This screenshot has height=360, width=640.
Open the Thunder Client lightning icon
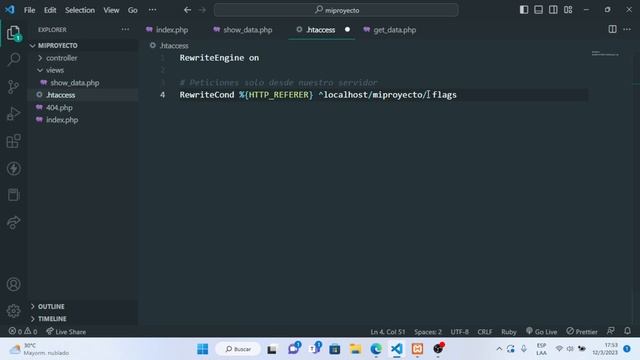click(13, 169)
